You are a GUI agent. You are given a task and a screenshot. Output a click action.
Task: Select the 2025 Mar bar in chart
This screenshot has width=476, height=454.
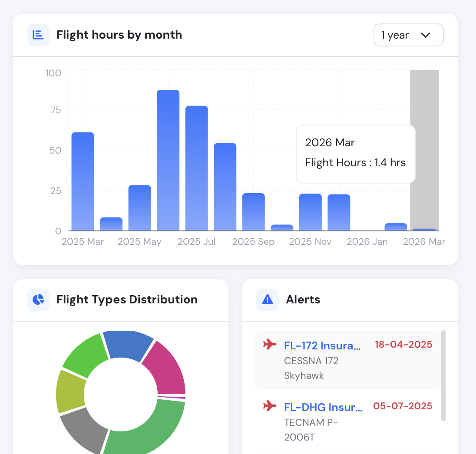click(83, 181)
